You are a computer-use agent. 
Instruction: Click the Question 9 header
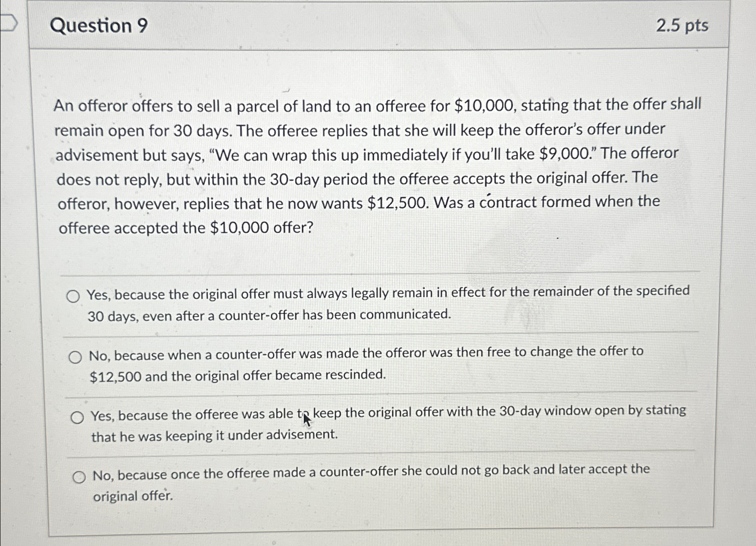[x=99, y=26]
